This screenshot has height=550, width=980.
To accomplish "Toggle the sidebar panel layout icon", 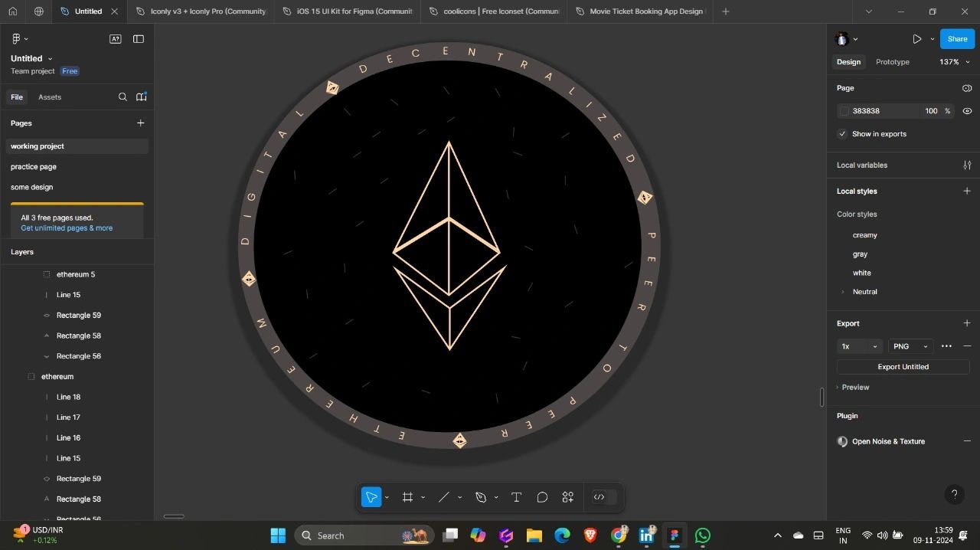I will [139, 39].
